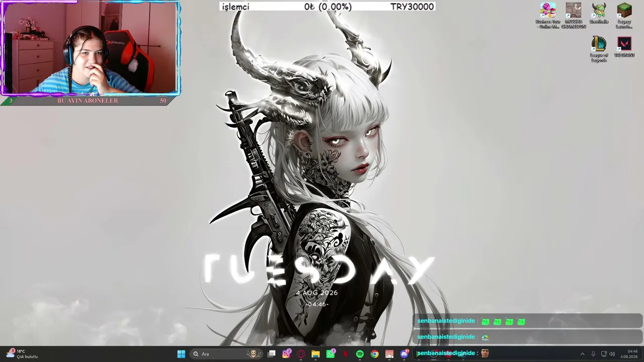Click the Ara search box on taskbar

pyautogui.click(x=226, y=354)
